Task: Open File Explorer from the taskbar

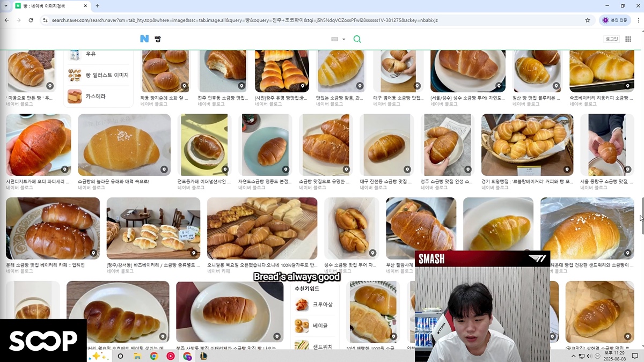Action: click(x=137, y=356)
